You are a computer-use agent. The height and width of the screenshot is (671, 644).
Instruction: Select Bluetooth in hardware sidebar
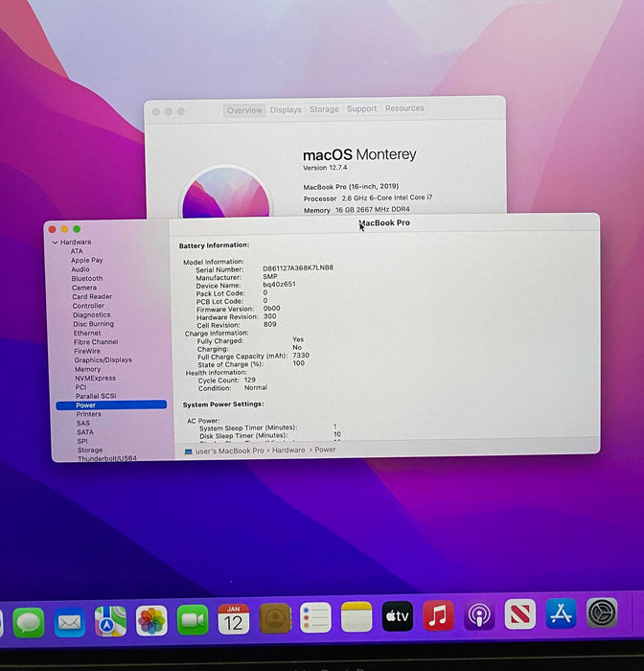(x=87, y=278)
